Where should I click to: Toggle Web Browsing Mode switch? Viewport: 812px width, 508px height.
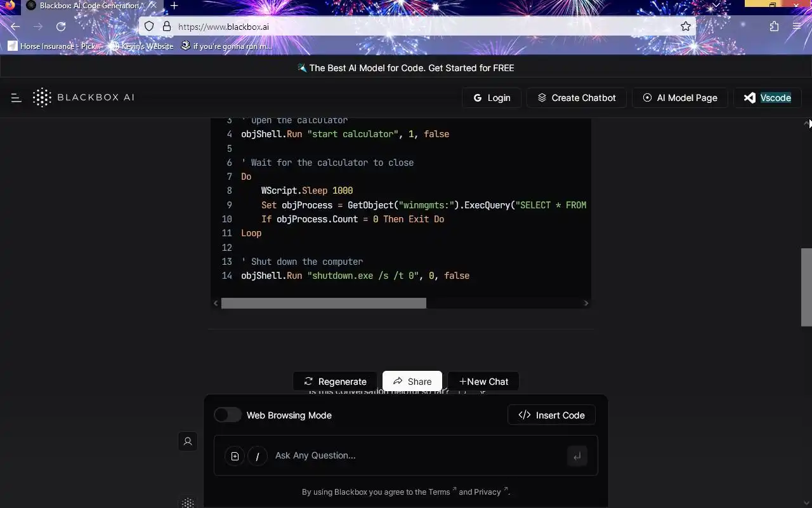point(227,415)
